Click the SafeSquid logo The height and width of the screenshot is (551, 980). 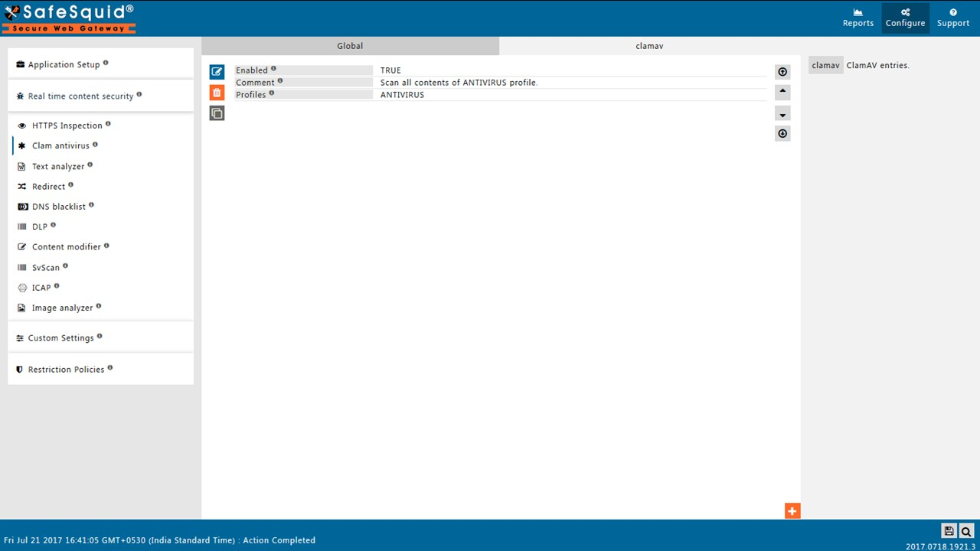69,18
